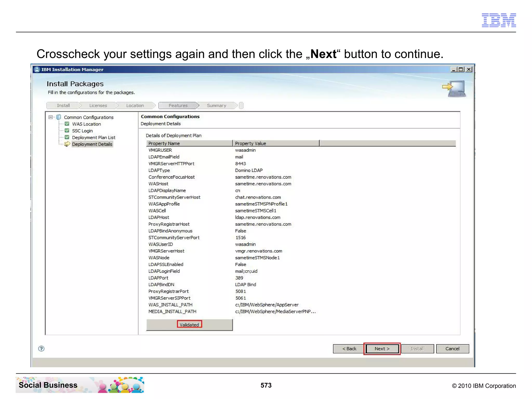Minimize the Installation Manager window
This screenshot has height=399, width=532.
click(454, 69)
